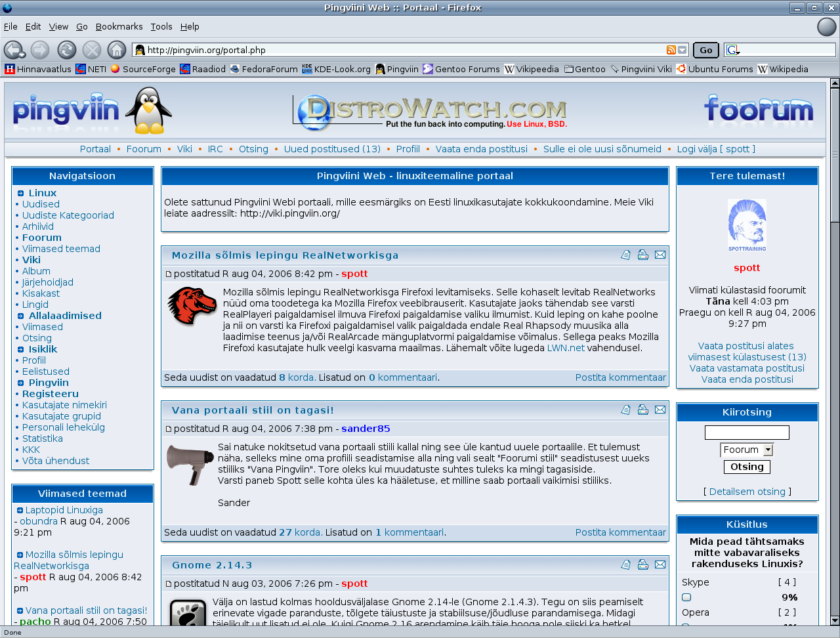Click document icon on Vana portaali stiil post
The image size is (840, 638).
pos(626,410)
